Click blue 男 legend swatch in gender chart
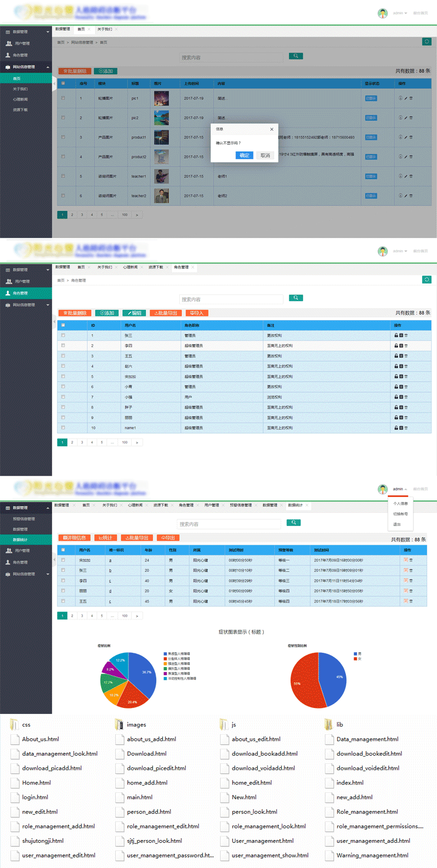This screenshot has width=437, height=868. [356, 653]
